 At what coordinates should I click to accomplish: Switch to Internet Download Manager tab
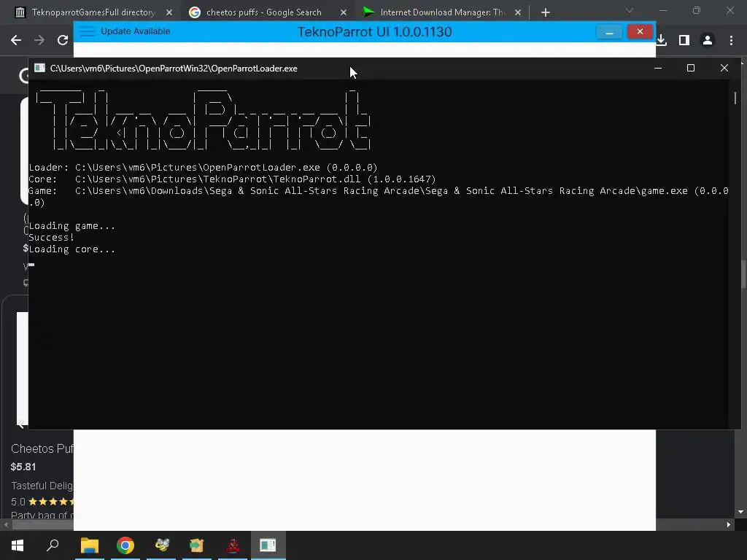[x=441, y=12]
